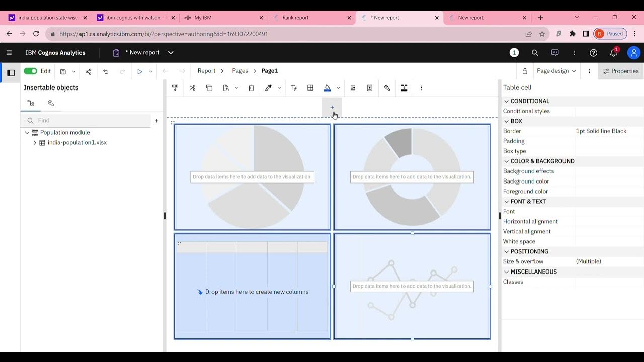This screenshot has height=362, width=644.
Task: Select the Source tree tab icon
Action: click(x=31, y=103)
